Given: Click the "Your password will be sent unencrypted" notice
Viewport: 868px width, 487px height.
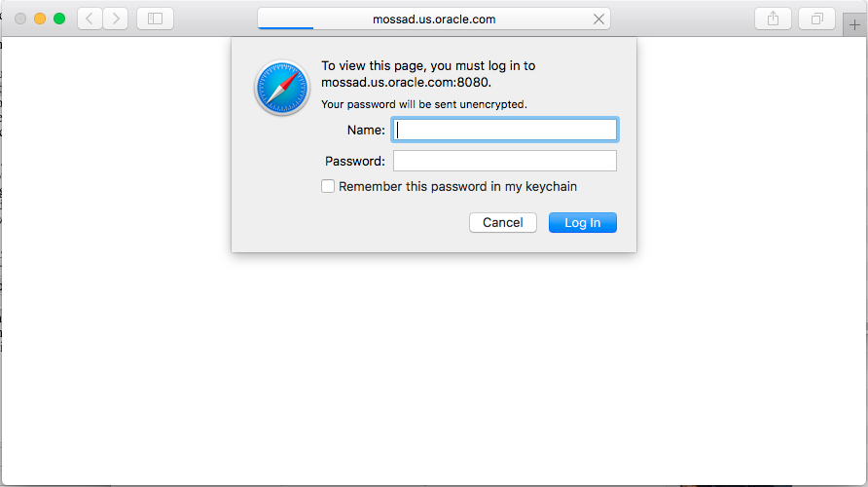Looking at the screenshot, I should click(423, 103).
